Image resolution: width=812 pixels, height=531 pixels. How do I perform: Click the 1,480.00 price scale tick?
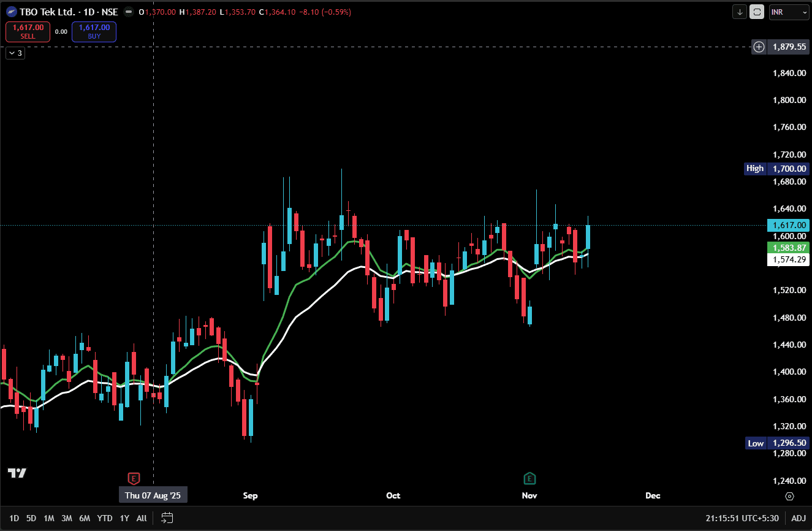point(789,318)
